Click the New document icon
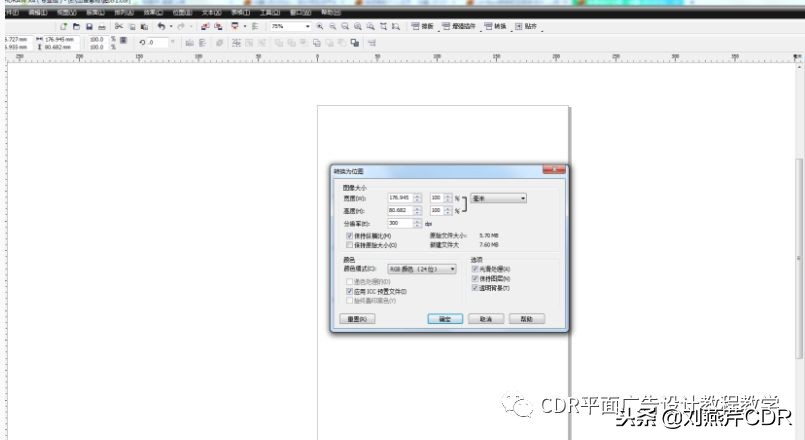Viewport: 805px width, 440px height. [64, 26]
